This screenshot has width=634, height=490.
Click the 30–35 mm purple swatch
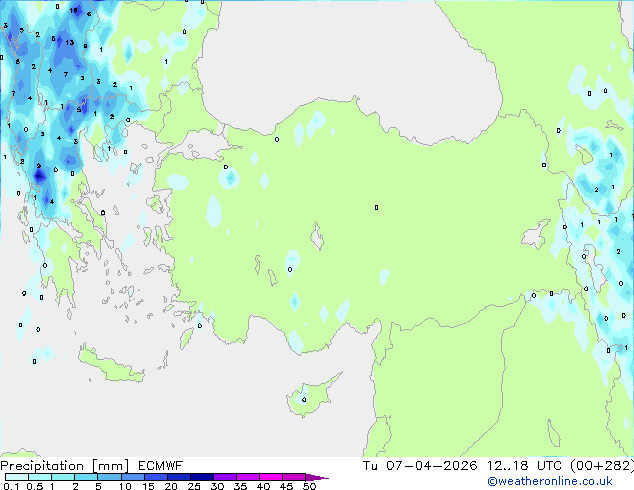pyautogui.click(x=225, y=477)
